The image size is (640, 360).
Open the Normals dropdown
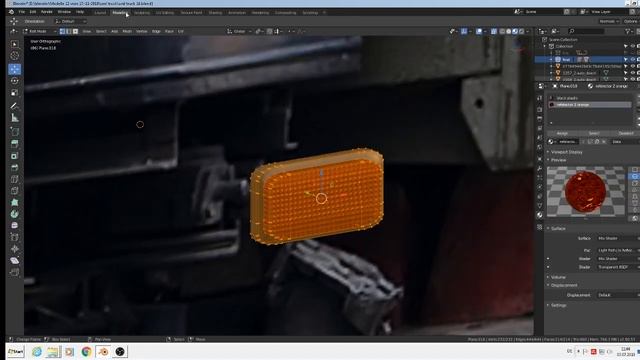click(x=609, y=21)
